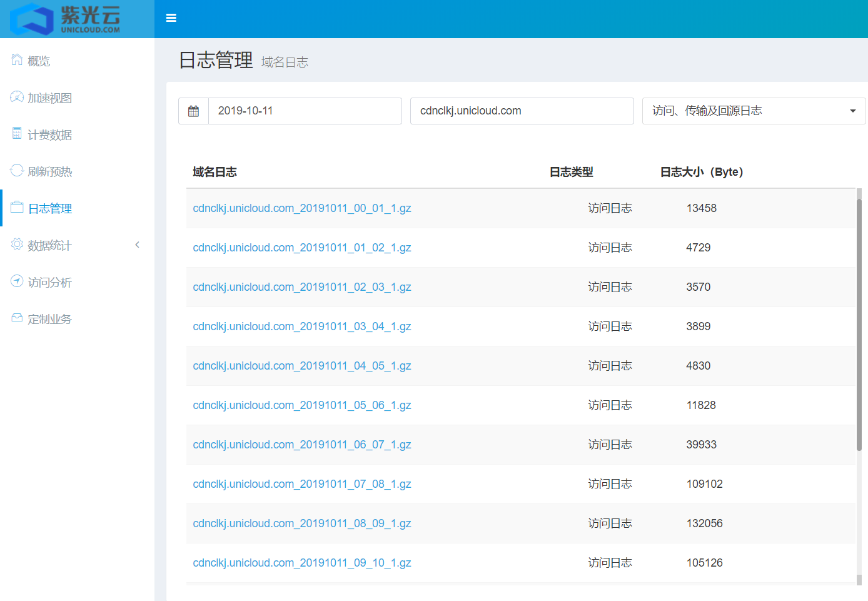The image size is (868, 601).
Task: Download log file 20191011_09_10_1.gz
Action: (302, 563)
